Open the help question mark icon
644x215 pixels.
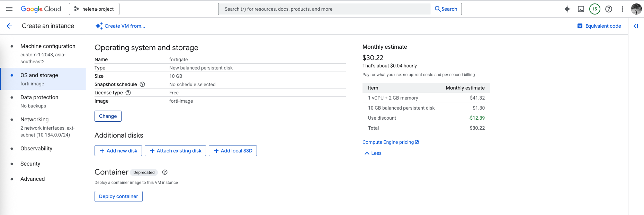point(609,9)
